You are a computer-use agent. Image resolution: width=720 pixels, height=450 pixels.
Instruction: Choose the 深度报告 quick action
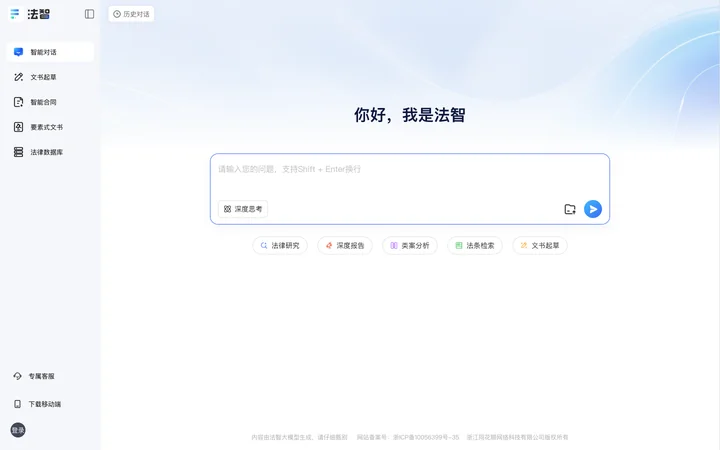[345, 246]
